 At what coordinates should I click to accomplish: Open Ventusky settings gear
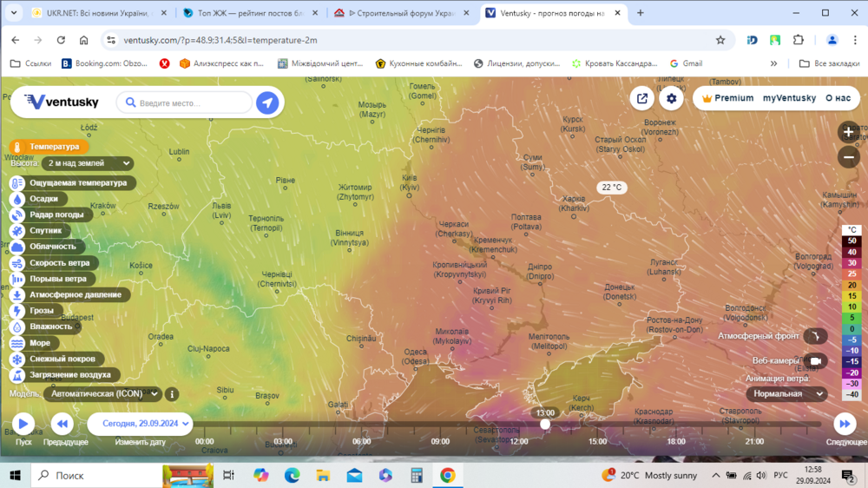671,99
